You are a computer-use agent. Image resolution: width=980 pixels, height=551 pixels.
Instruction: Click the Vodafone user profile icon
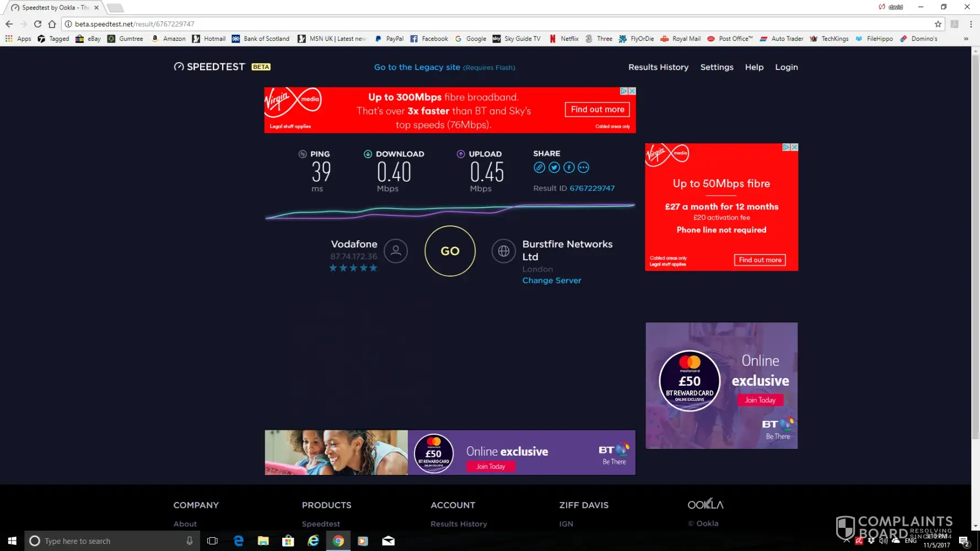tap(396, 251)
